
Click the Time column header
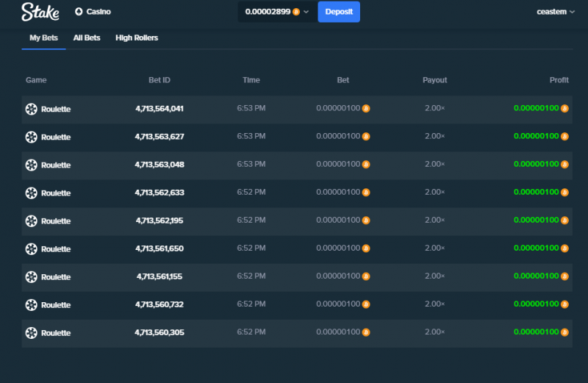point(251,80)
